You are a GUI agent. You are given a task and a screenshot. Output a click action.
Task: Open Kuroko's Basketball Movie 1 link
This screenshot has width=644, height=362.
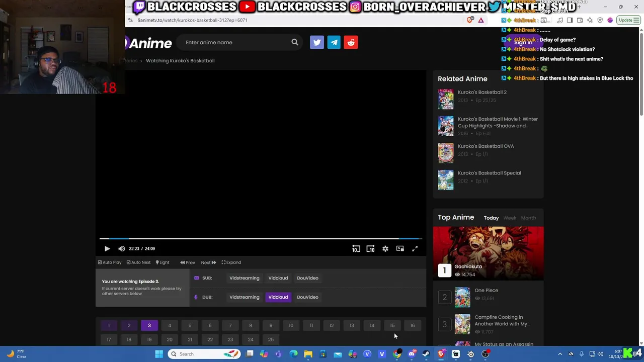tap(498, 122)
